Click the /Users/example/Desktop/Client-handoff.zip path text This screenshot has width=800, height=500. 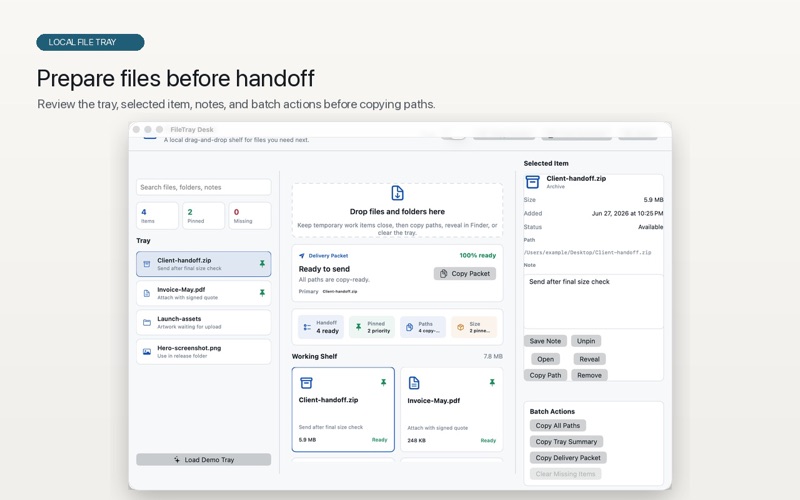tap(587, 252)
